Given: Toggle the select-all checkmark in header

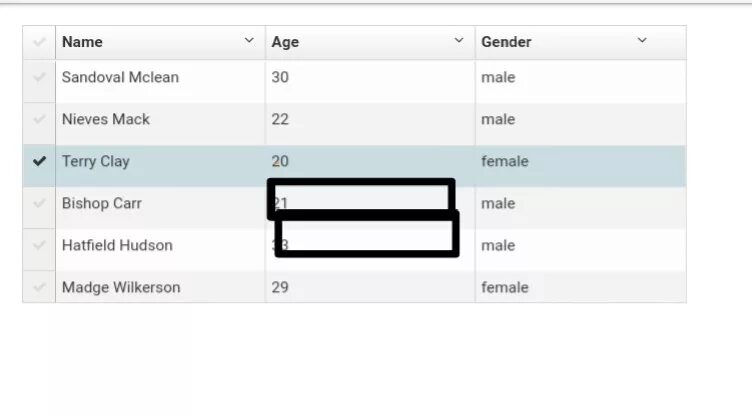Looking at the screenshot, I should click(x=39, y=42).
